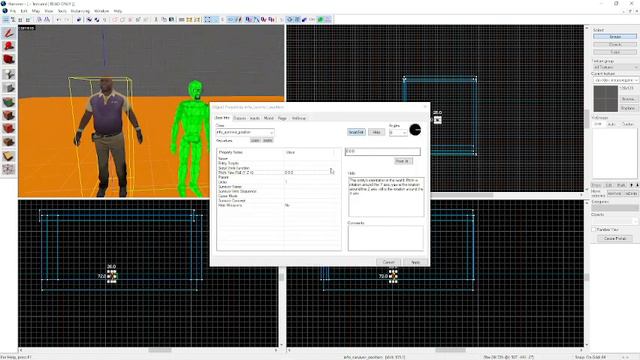This screenshot has height=360, width=640.
Task: Open the Tools menu
Action: [62, 11]
